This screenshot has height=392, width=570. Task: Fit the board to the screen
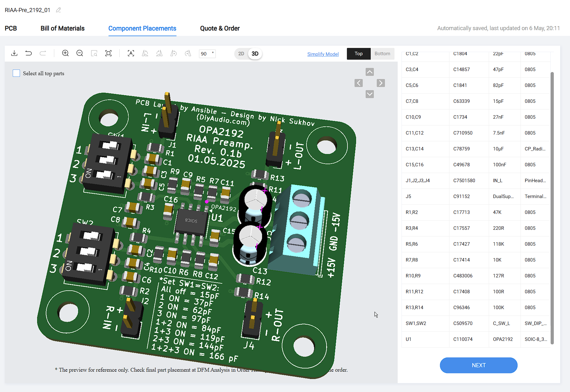108,53
